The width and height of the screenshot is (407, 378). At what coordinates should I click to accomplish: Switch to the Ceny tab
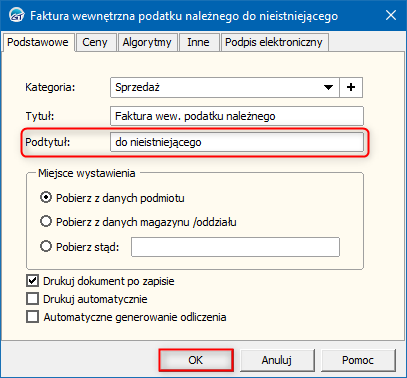pyautogui.click(x=95, y=42)
